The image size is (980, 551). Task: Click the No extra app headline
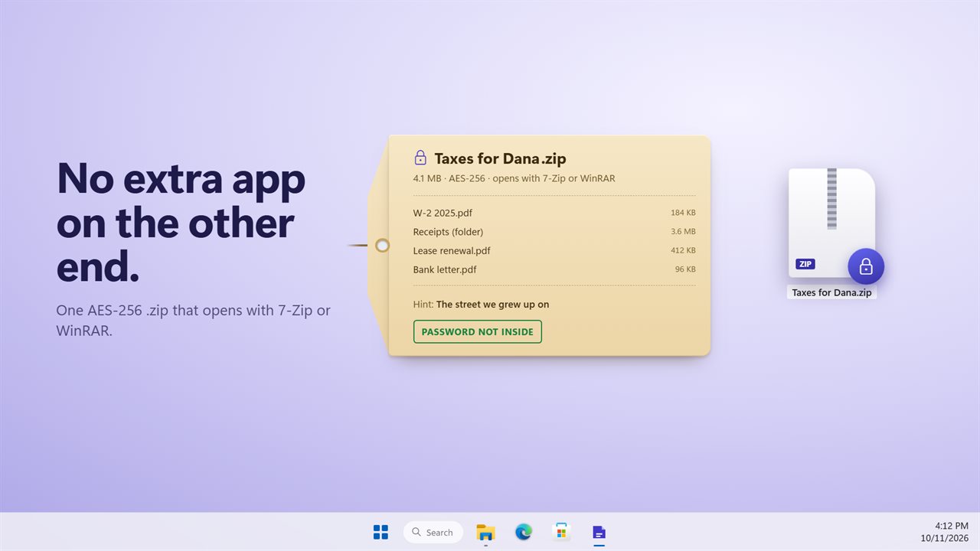[x=181, y=222]
